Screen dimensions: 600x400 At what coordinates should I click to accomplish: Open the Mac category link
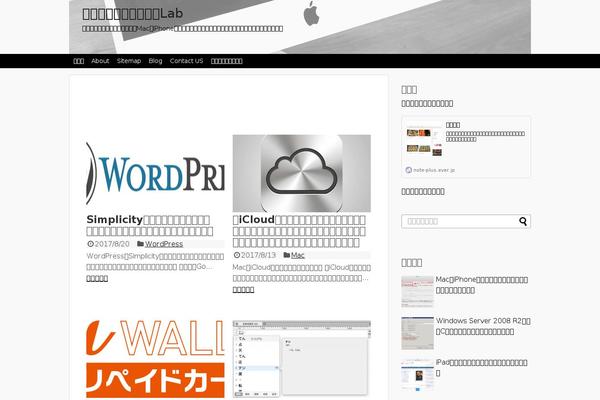click(298, 255)
